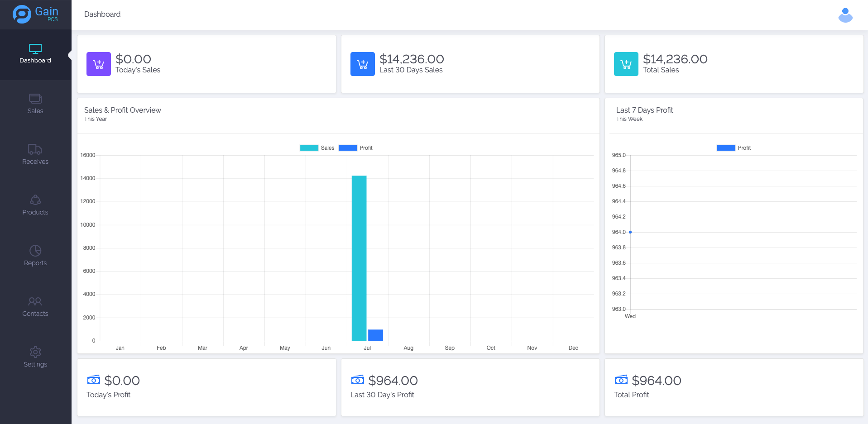868x424 pixels.
Task: Click the Dashboard page title
Action: (102, 14)
